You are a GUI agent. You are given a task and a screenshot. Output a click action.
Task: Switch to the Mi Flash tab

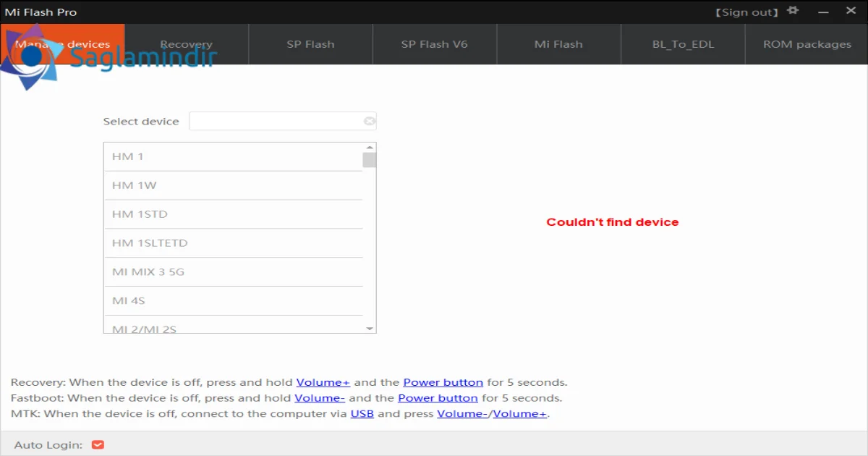coord(558,44)
